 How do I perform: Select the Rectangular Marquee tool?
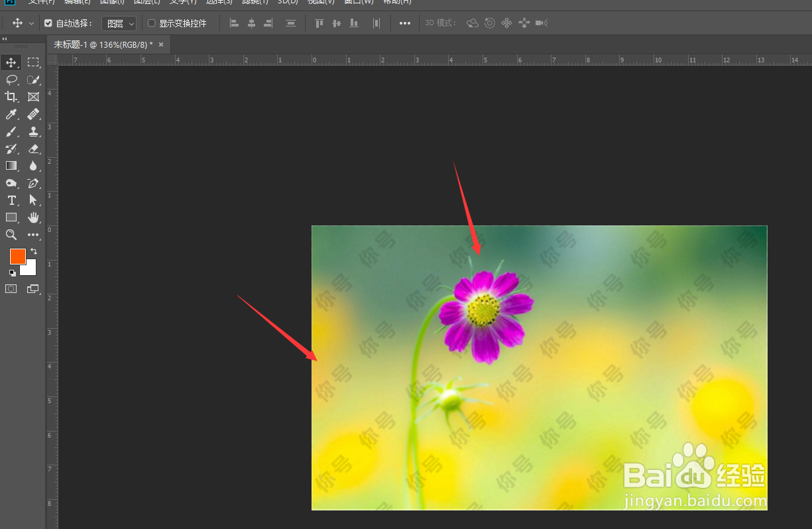tap(33, 62)
